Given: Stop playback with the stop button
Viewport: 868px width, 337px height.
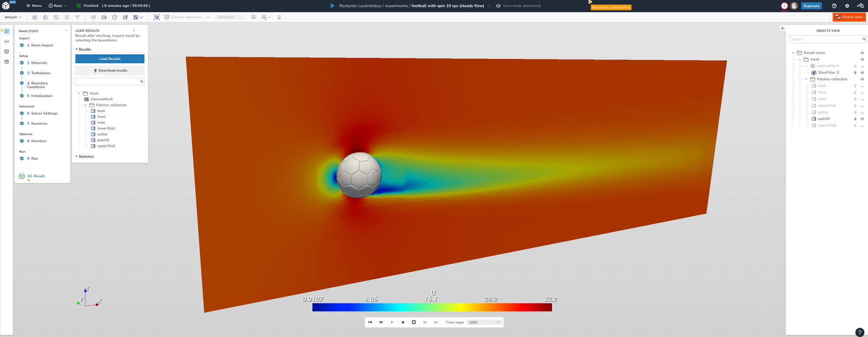Looking at the screenshot, I should (403, 322).
